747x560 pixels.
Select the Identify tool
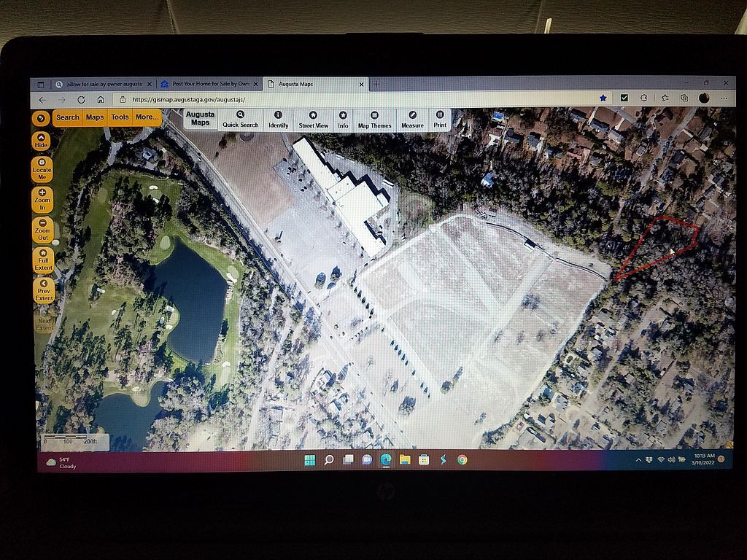[x=278, y=120]
